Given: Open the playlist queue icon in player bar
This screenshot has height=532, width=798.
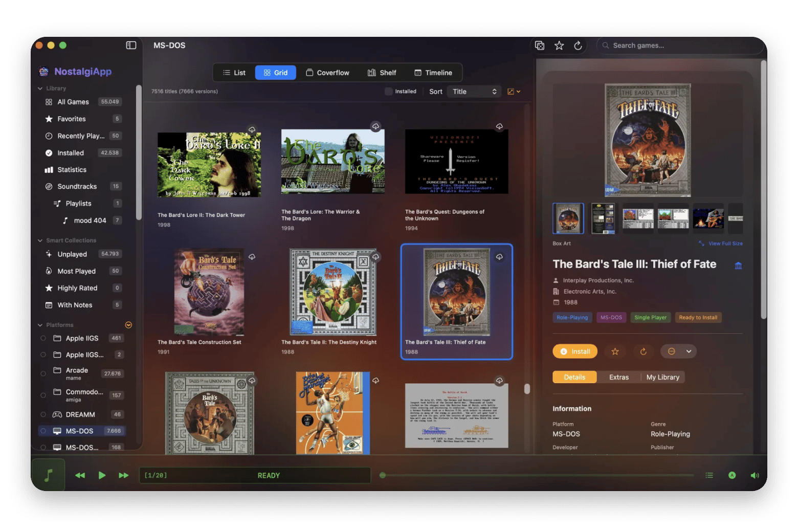Looking at the screenshot, I should coord(709,475).
